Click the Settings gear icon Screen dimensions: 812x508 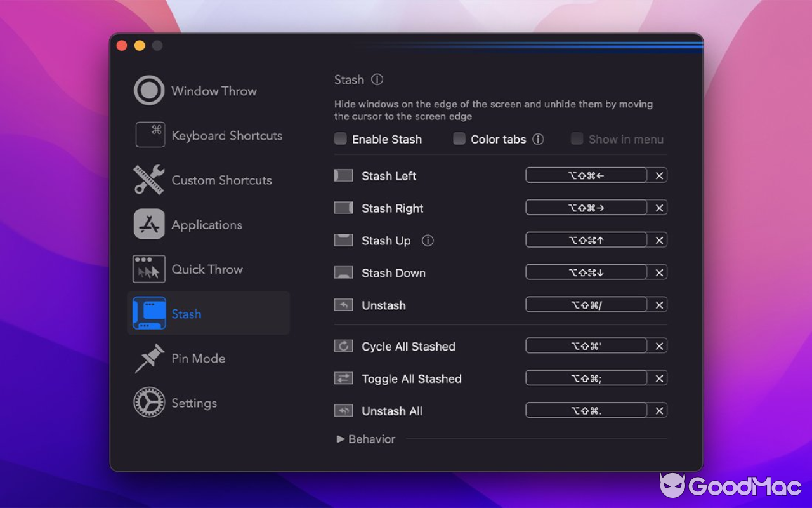[x=148, y=403]
